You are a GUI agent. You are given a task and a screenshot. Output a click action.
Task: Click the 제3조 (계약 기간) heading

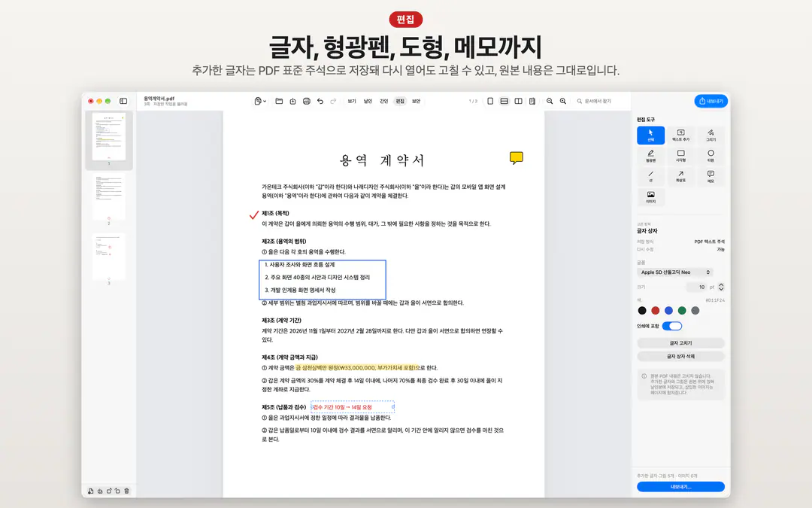click(281, 321)
